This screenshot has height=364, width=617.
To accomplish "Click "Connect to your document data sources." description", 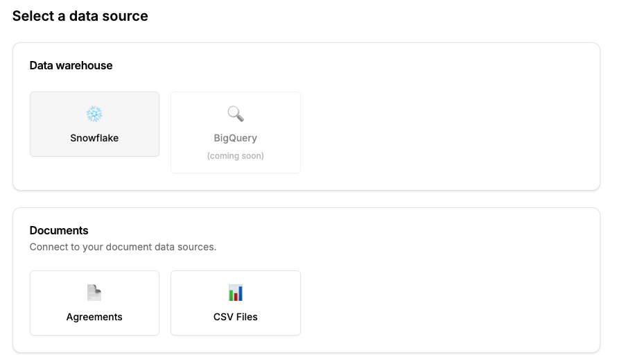I will point(123,247).
